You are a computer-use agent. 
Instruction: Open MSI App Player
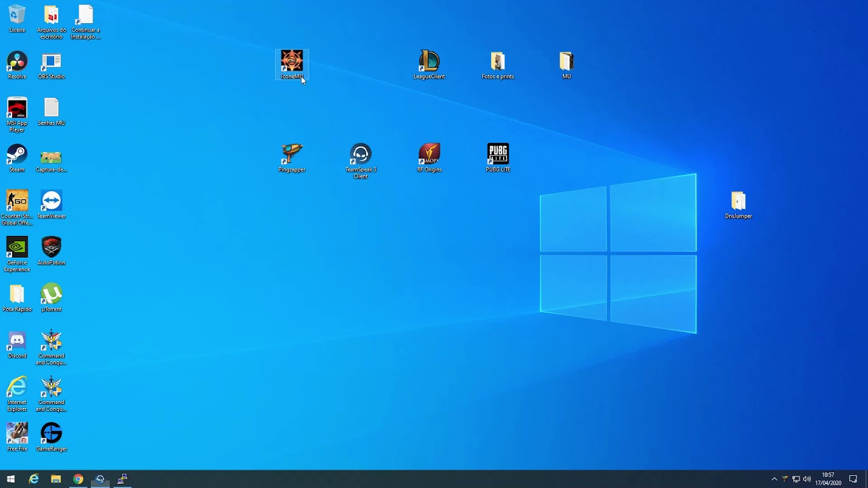tap(17, 115)
